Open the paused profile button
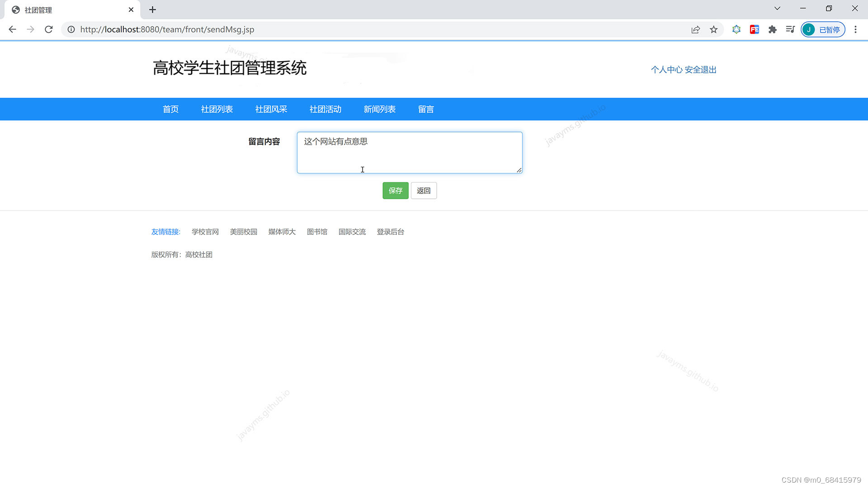Screen dimensions: 868x488 click(823, 29)
